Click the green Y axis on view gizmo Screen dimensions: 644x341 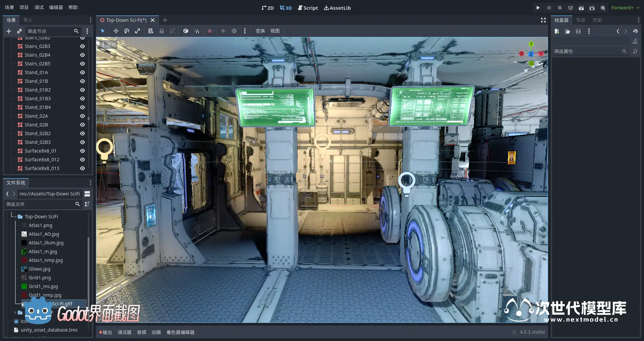tap(531, 44)
